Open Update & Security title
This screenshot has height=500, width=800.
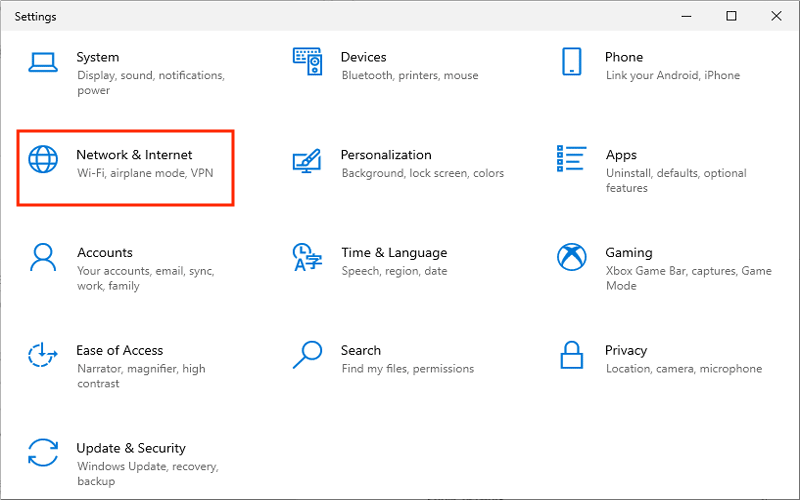point(131,448)
